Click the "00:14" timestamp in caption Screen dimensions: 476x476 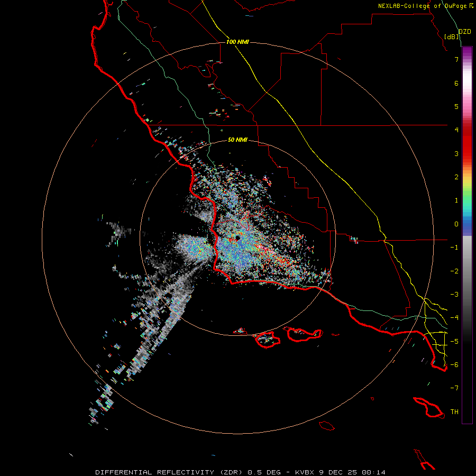tap(374, 472)
